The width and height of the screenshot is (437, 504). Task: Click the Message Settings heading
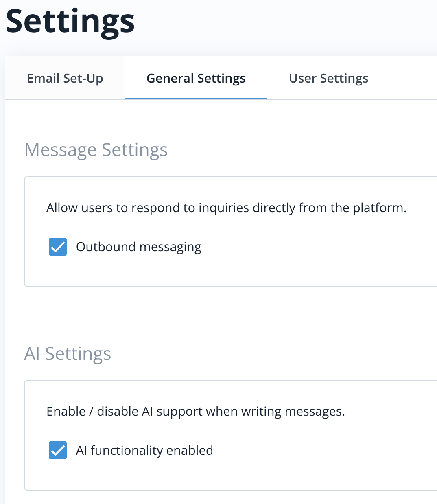(96, 150)
